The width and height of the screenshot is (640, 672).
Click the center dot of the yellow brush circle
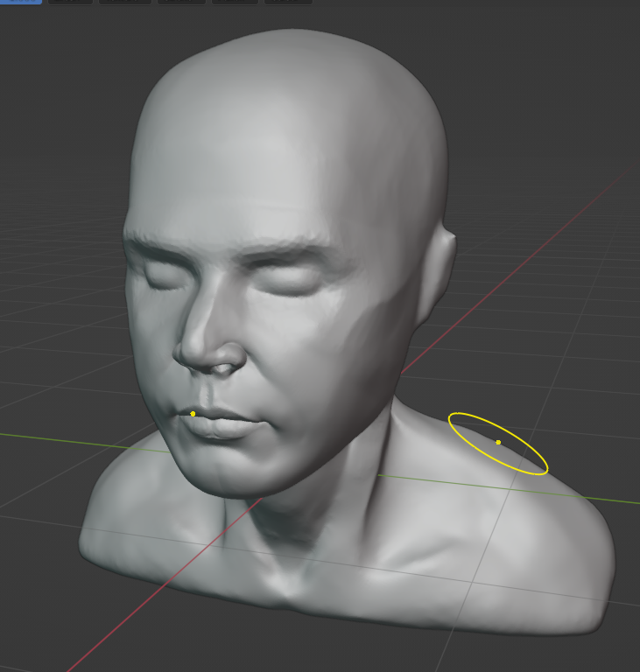[498, 442]
